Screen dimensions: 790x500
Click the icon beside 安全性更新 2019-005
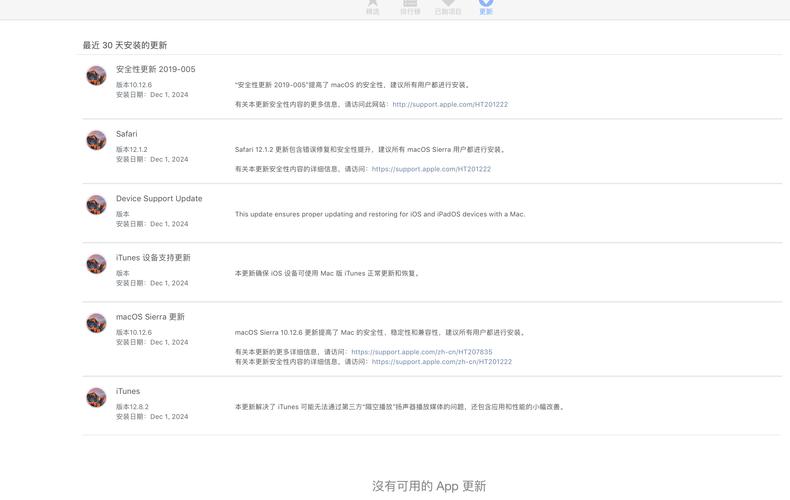tap(96, 76)
